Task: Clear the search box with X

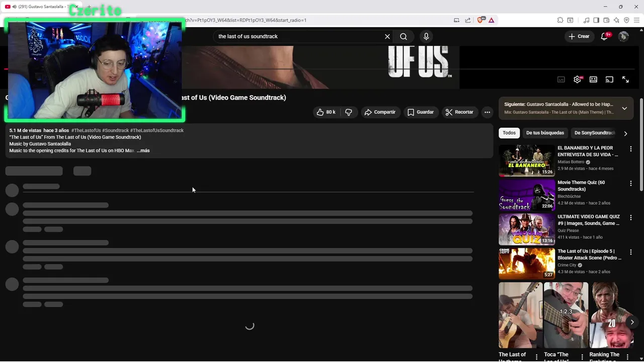Action: [x=387, y=36]
